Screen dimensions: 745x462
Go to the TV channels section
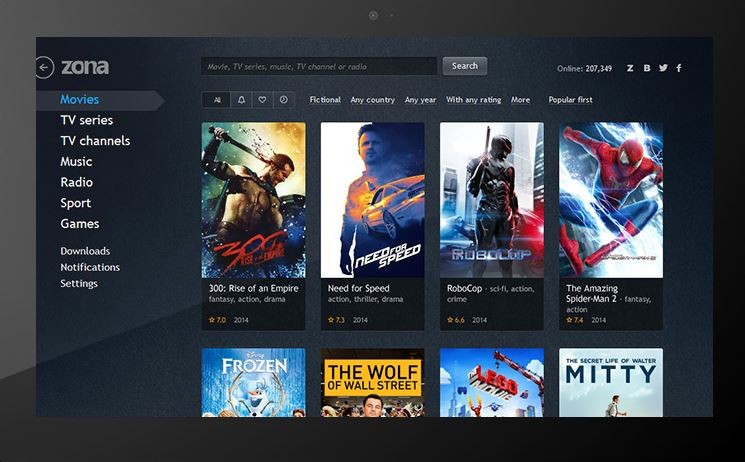[95, 141]
